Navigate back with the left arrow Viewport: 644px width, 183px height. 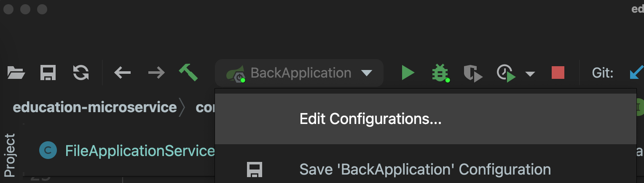(122, 73)
